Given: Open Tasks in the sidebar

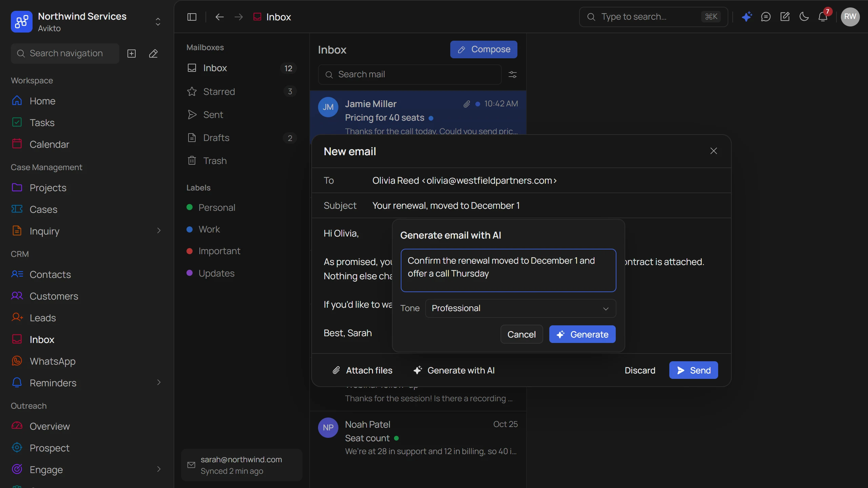Looking at the screenshot, I should tap(87, 123).
